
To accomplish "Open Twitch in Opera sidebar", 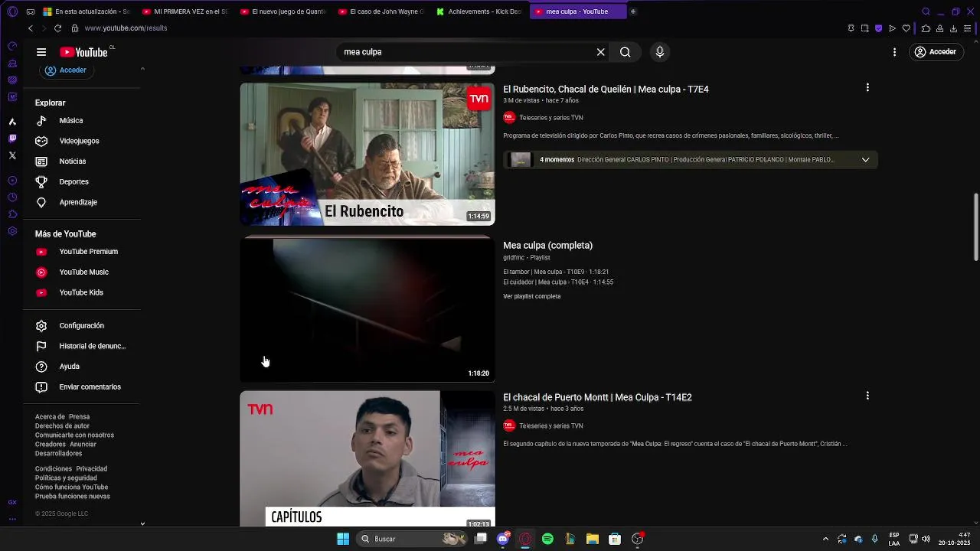I will [12, 139].
